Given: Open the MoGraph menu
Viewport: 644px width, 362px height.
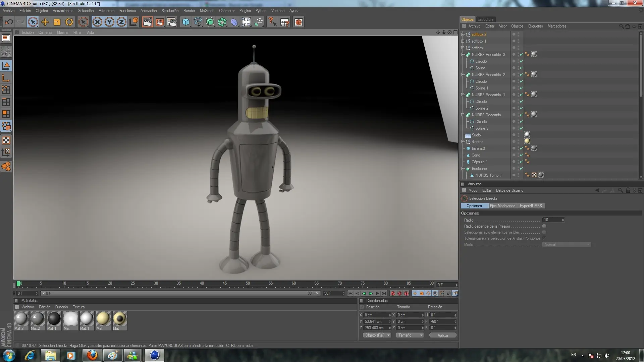Looking at the screenshot, I should [x=207, y=11].
